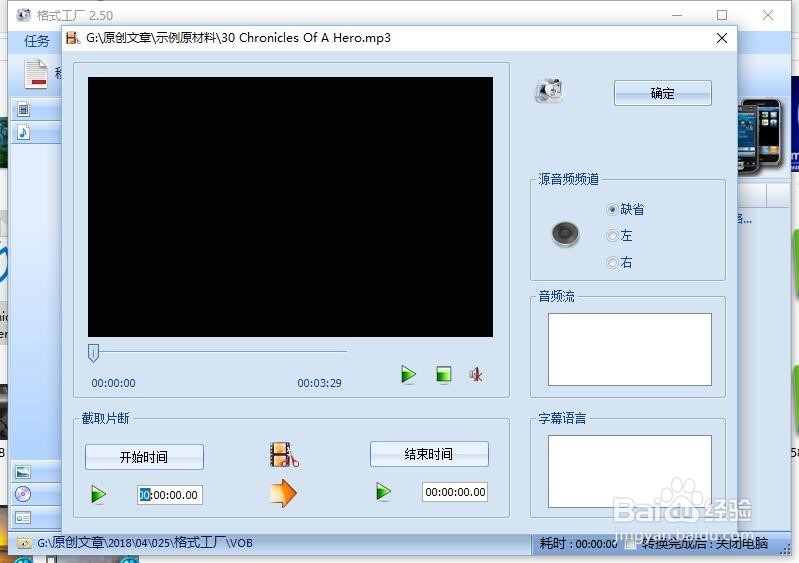Click inside the 音频流 list box
This screenshot has height=563, width=799.
click(629, 350)
